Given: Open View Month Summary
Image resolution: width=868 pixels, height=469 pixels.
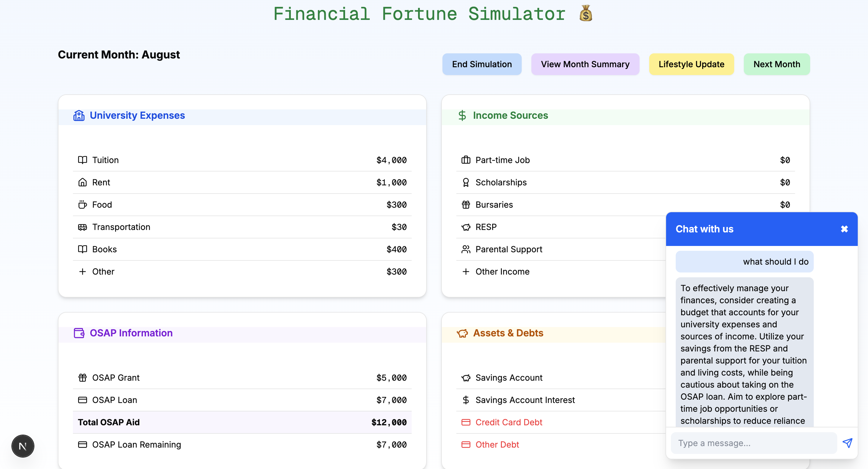Looking at the screenshot, I should click(585, 64).
